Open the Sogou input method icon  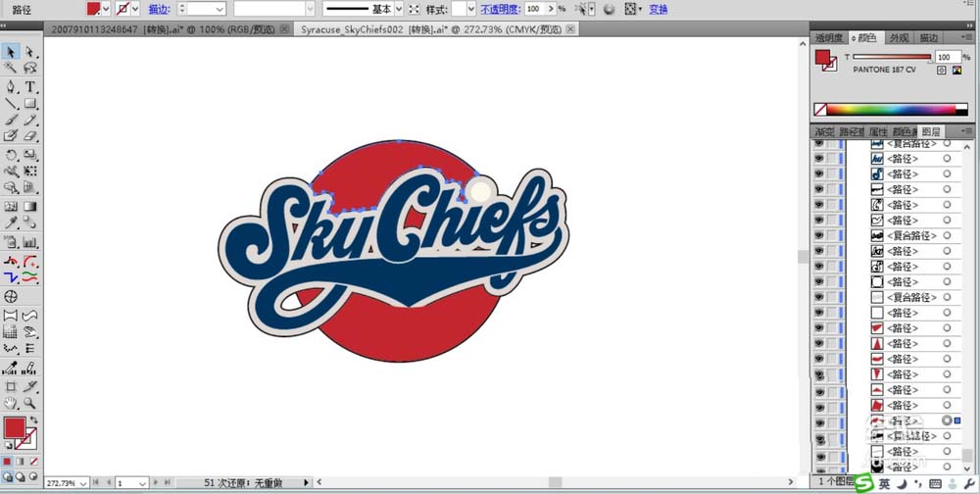863,483
